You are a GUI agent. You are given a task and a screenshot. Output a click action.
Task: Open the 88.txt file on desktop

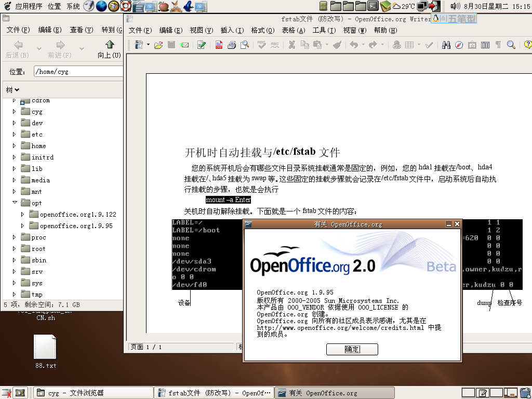point(45,352)
